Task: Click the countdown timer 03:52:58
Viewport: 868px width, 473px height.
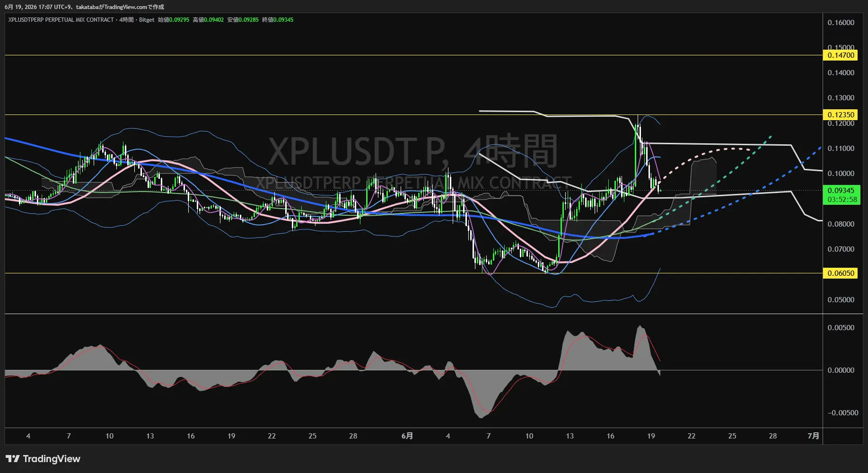Action: (x=842, y=200)
